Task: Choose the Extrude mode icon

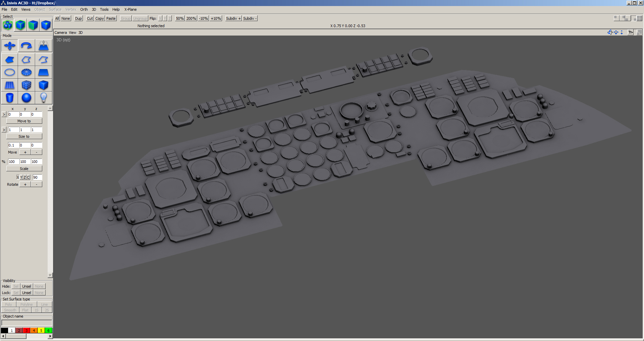Action: (x=43, y=46)
